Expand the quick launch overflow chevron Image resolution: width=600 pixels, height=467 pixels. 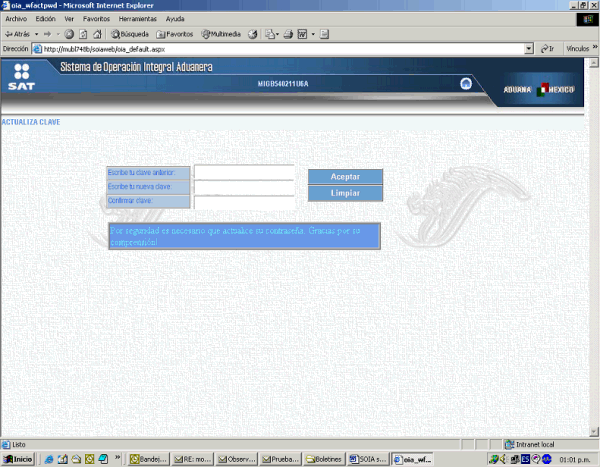tap(117, 457)
